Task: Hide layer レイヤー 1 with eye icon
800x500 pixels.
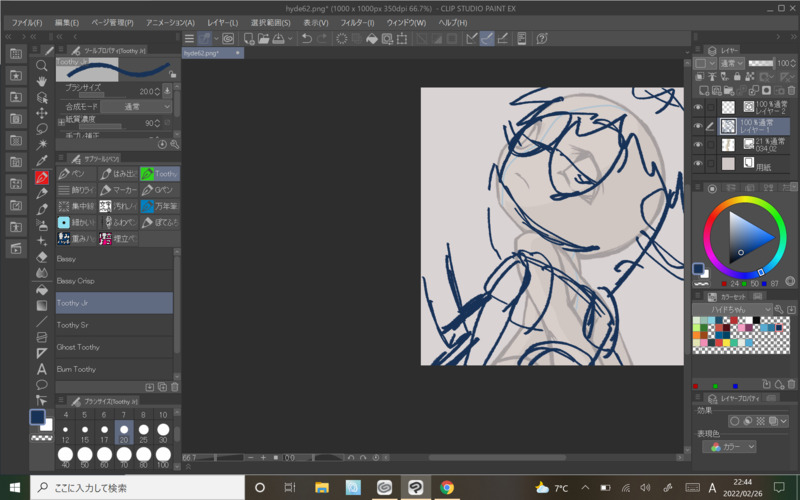Action: [x=698, y=126]
